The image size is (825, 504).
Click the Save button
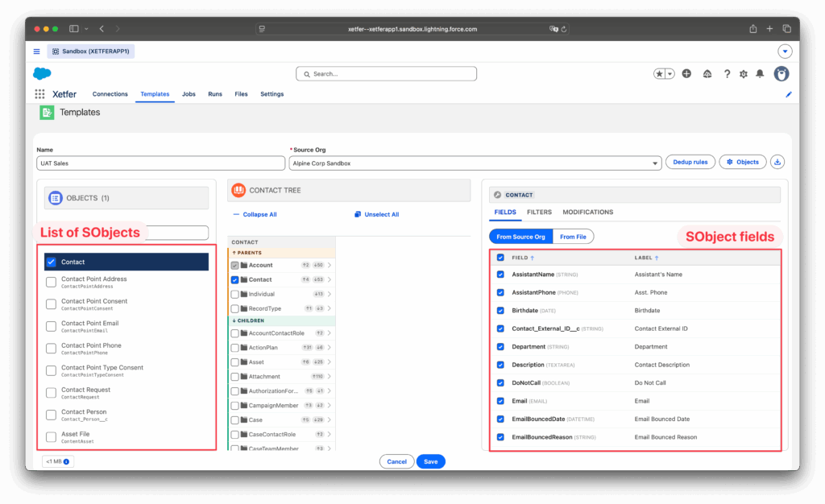431,462
